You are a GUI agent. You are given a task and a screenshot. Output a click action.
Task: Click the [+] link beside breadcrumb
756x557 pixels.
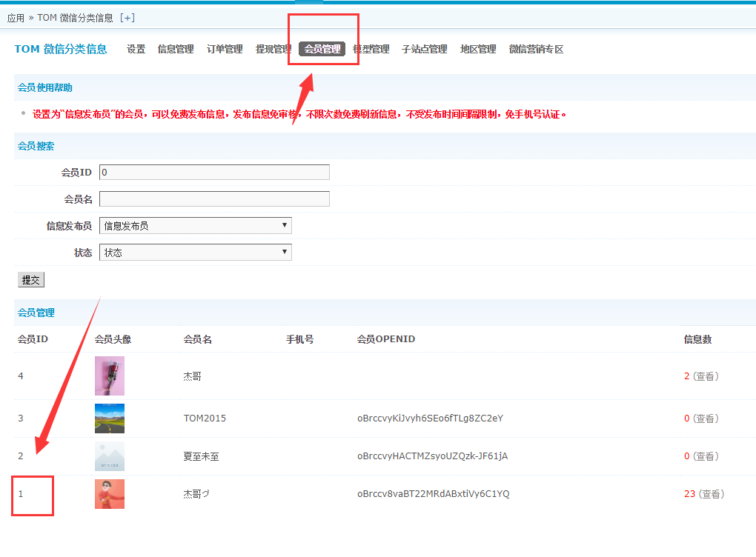(x=127, y=18)
